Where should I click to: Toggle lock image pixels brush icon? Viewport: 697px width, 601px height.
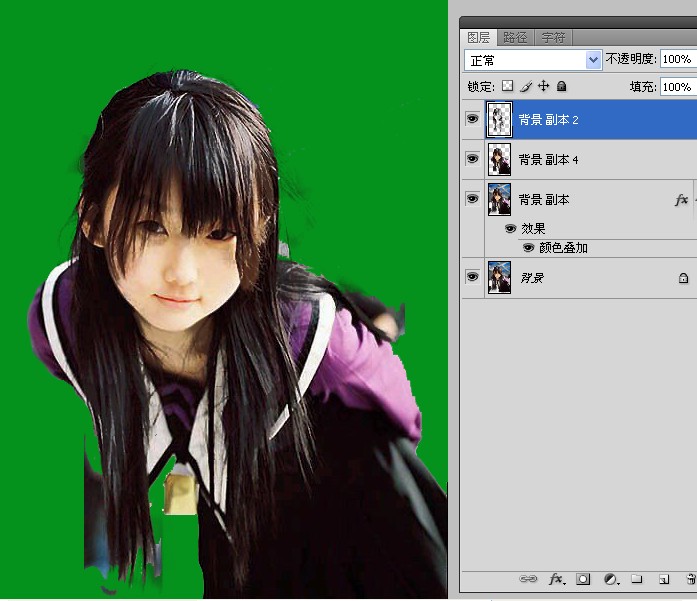click(526, 86)
